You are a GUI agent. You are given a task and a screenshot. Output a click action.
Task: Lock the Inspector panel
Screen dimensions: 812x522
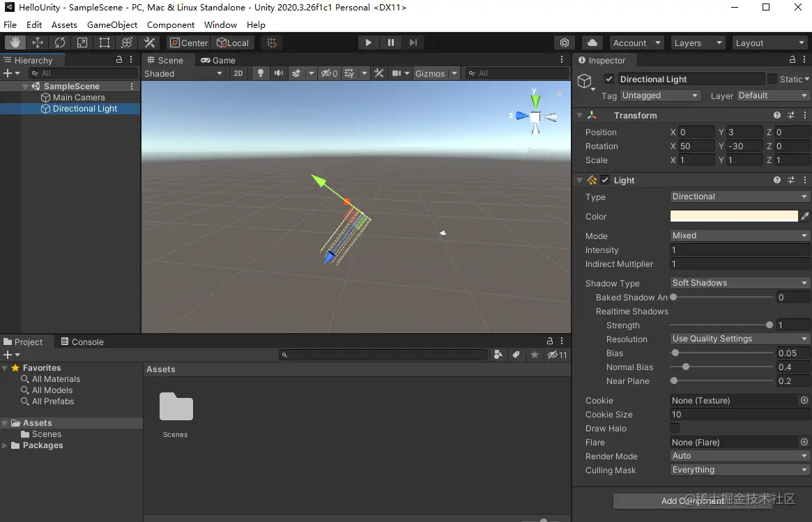pos(792,59)
